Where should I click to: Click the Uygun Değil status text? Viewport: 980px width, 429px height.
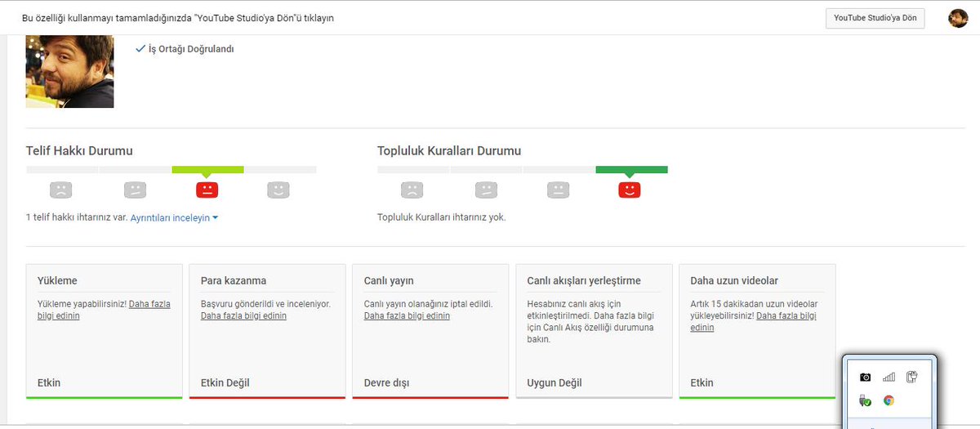point(555,382)
